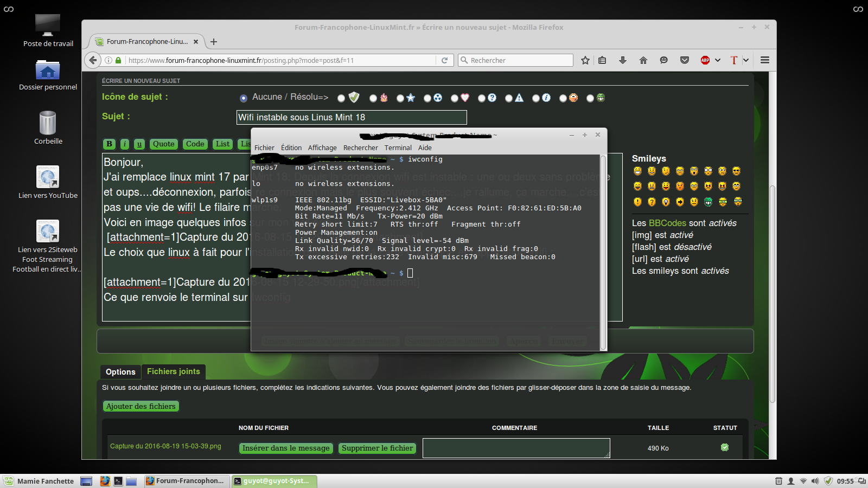Open Lien vers YouTube desktop shortcut
The width and height of the screenshot is (868, 488).
tap(48, 182)
